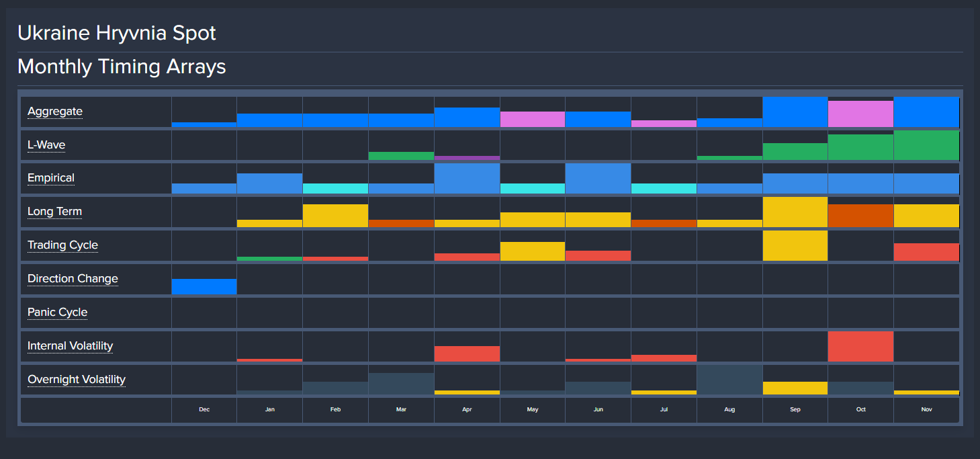
Task: Select the red Internal Volatility bar for October
Action: coord(861,346)
